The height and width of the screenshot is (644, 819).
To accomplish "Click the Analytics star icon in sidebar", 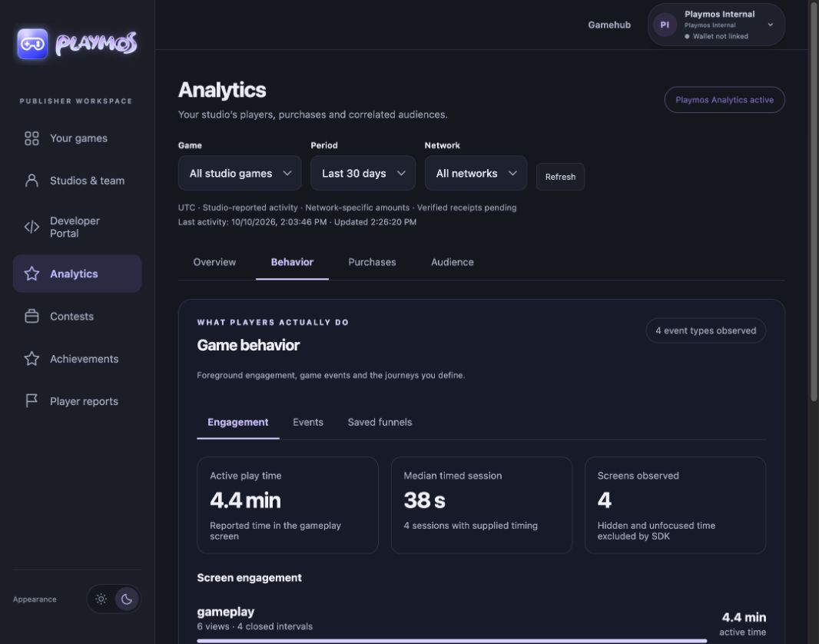I will (x=31, y=274).
